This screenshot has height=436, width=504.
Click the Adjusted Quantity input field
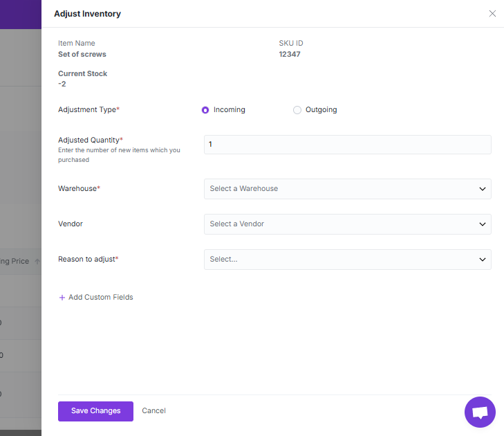[348, 145]
